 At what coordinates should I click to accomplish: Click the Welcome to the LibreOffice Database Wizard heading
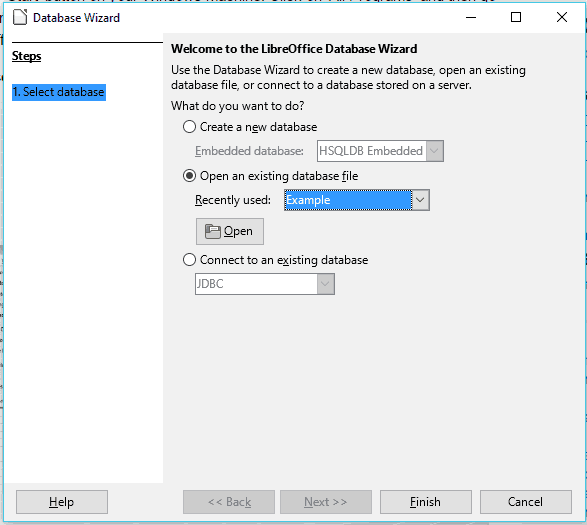point(294,49)
